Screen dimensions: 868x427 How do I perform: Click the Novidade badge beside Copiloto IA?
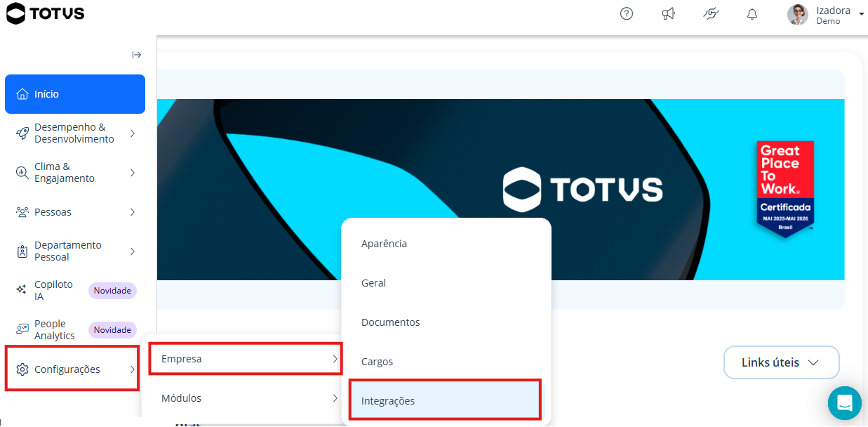click(x=112, y=291)
